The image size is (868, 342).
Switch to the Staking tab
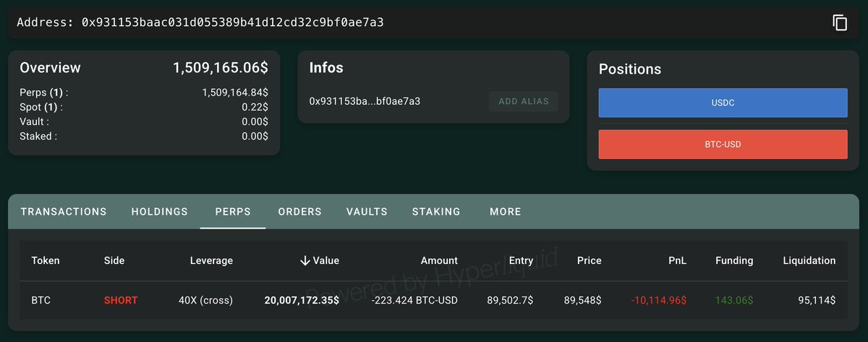click(x=436, y=212)
